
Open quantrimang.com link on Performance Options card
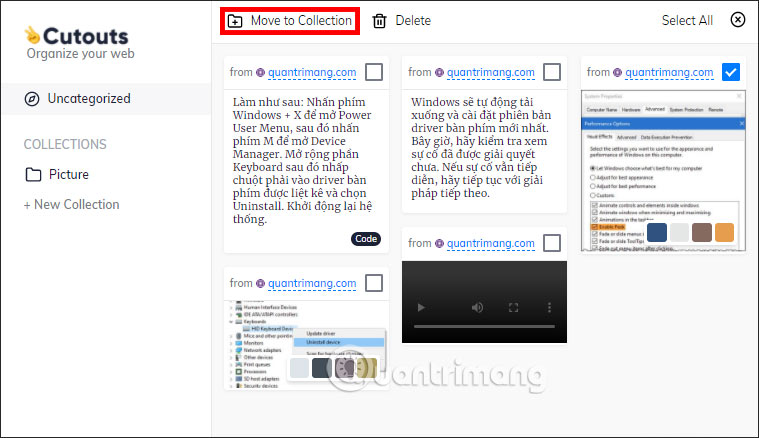click(x=669, y=73)
